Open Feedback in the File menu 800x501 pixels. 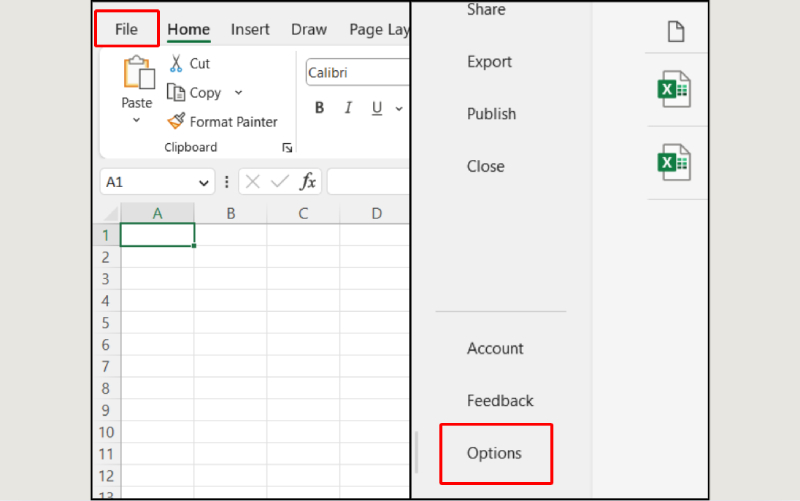coord(500,400)
